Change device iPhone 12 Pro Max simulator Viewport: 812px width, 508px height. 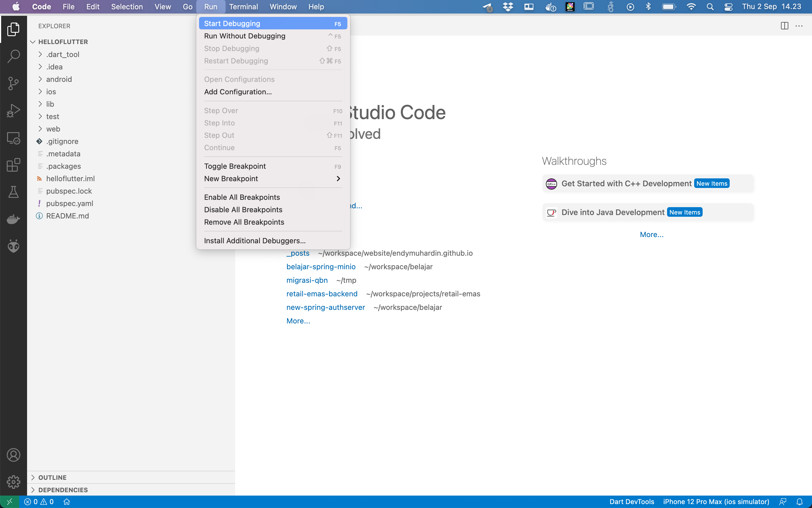coord(716,502)
